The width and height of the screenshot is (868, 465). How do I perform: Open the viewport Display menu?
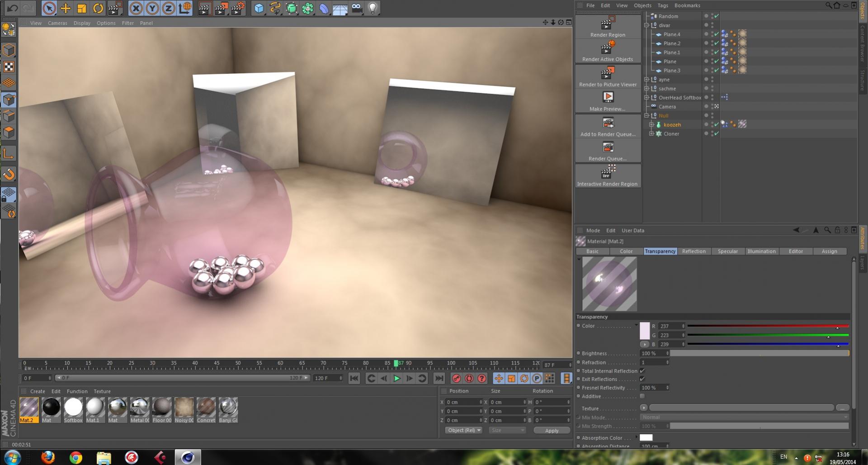point(82,23)
